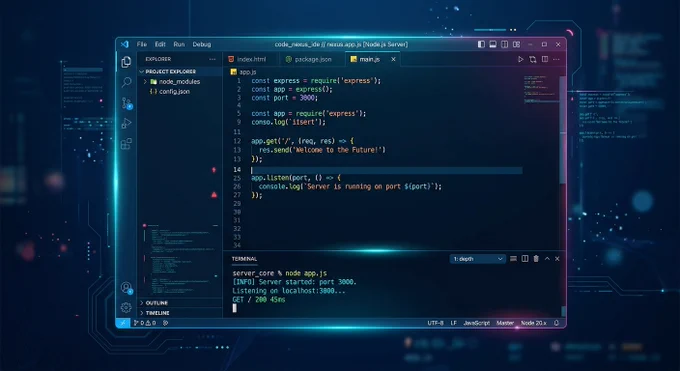Click the VS Code logo in title bar
Viewport: 680px width, 371px height.
(125, 44)
